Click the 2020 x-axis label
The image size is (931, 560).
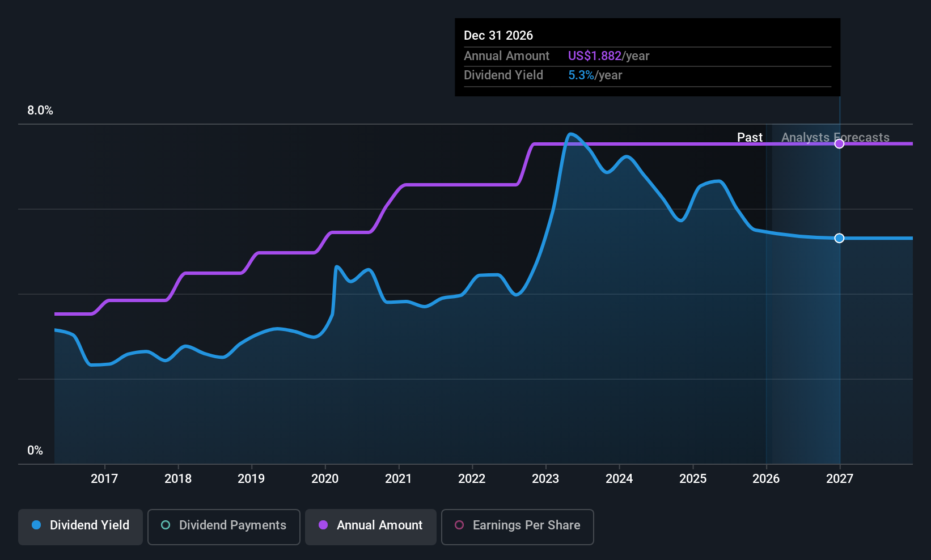point(325,478)
